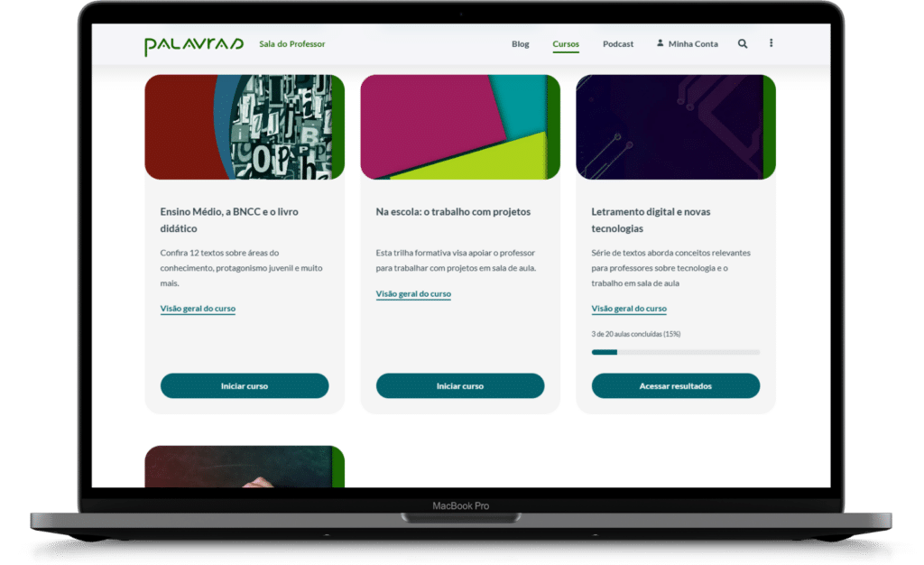Screen dimensions: 924x565
Task: Click the Ensino Médio course cover image
Action: pos(245,126)
